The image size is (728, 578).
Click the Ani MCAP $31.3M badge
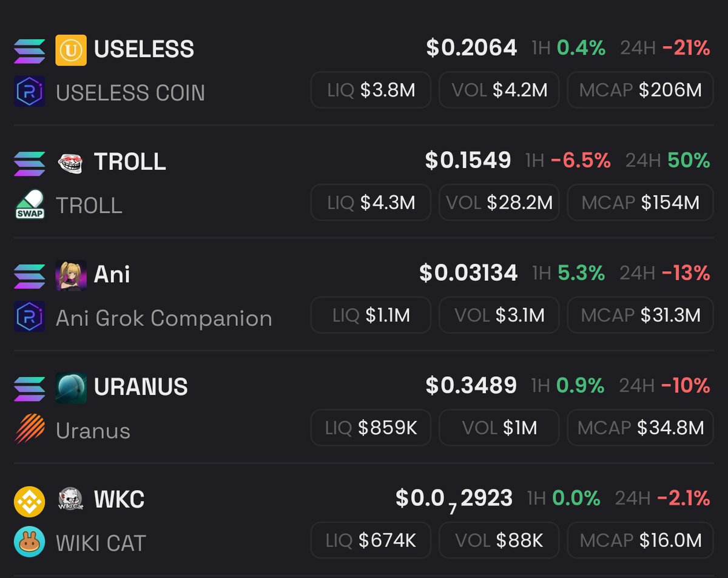coord(641,315)
